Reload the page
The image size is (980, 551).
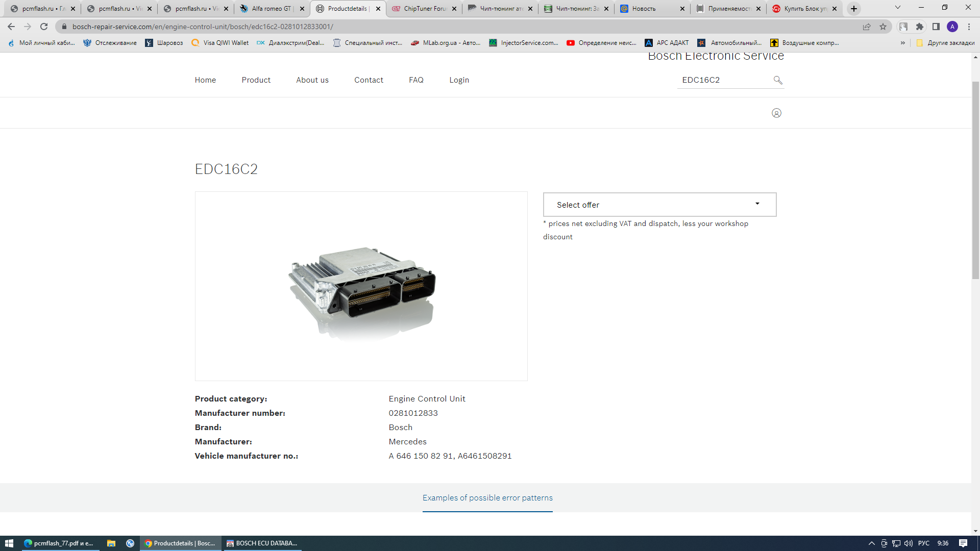point(44,27)
